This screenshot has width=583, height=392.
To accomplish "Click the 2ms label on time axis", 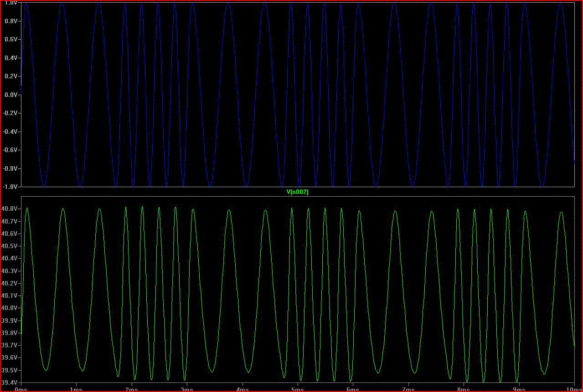I will coord(132,389).
